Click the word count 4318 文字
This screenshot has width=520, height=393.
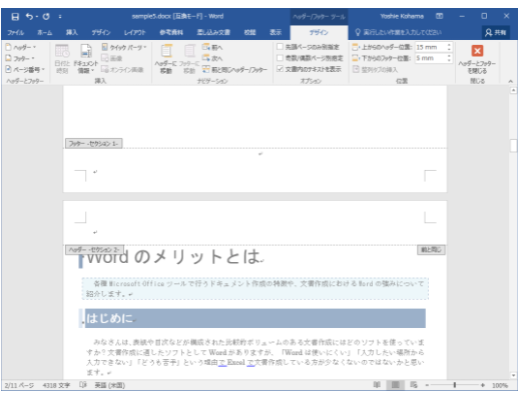[x=56, y=385]
